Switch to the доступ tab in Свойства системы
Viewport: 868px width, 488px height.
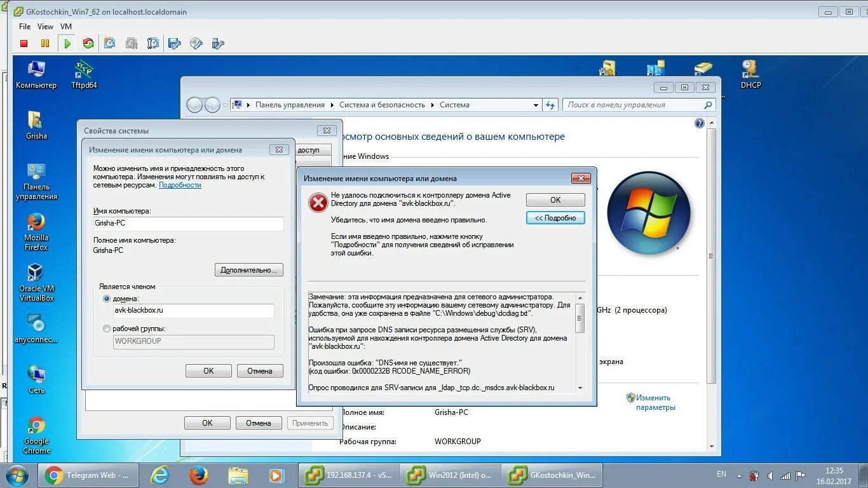[x=313, y=150]
